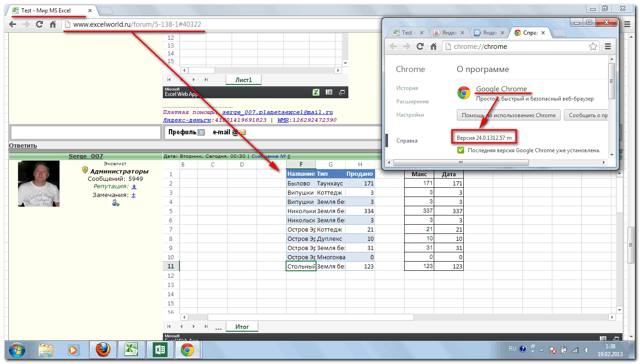Open the Serge_007 username link

[86, 156]
